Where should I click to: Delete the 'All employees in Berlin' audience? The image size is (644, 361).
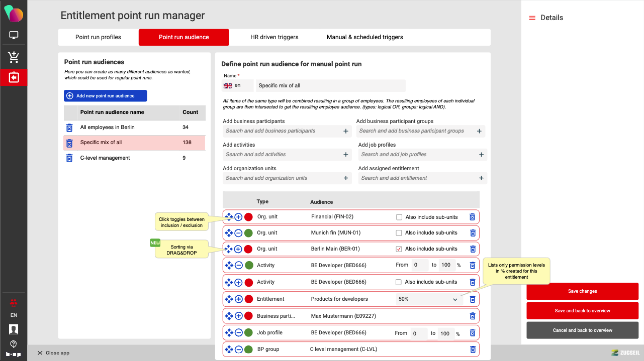pos(69,128)
